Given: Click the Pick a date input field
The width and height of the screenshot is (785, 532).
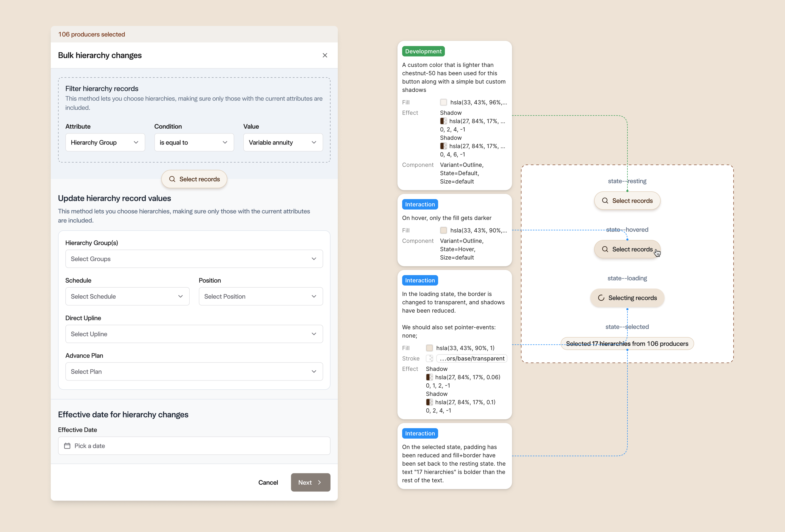Looking at the screenshot, I should point(194,446).
